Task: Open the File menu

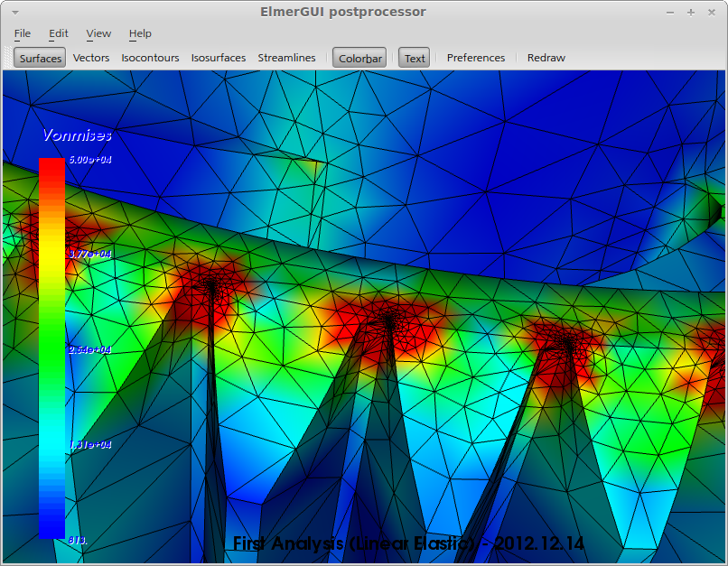Action: 23,33
